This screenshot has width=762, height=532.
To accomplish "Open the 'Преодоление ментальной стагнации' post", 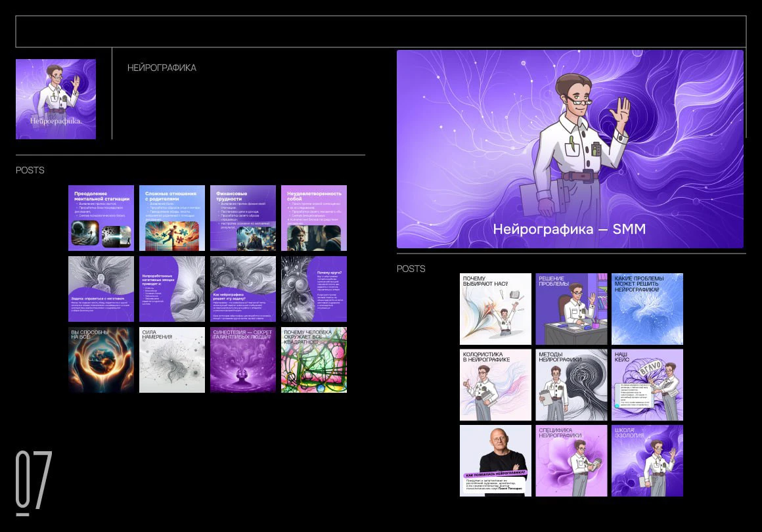I will click(101, 218).
